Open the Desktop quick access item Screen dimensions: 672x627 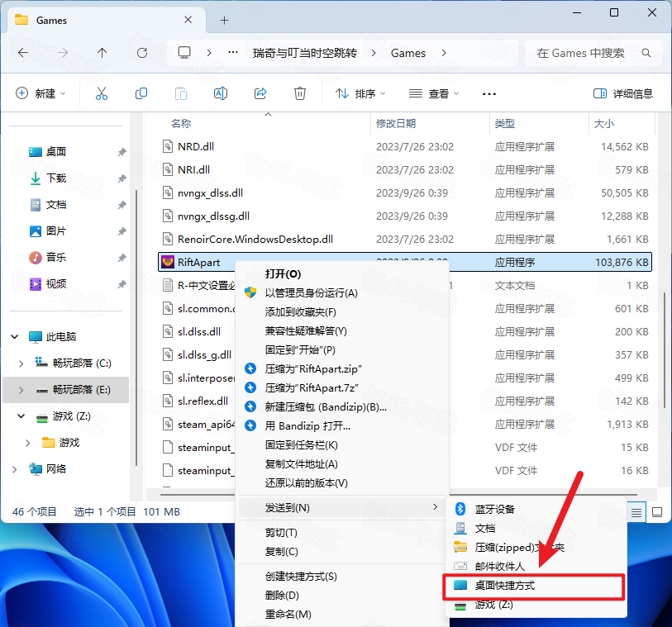[x=55, y=152]
